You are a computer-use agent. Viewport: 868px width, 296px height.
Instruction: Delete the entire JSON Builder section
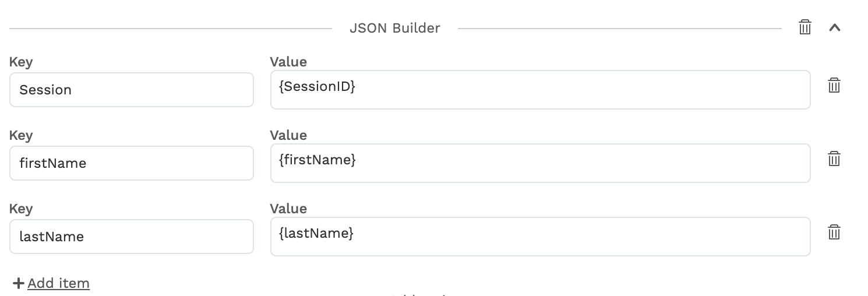pos(805,27)
